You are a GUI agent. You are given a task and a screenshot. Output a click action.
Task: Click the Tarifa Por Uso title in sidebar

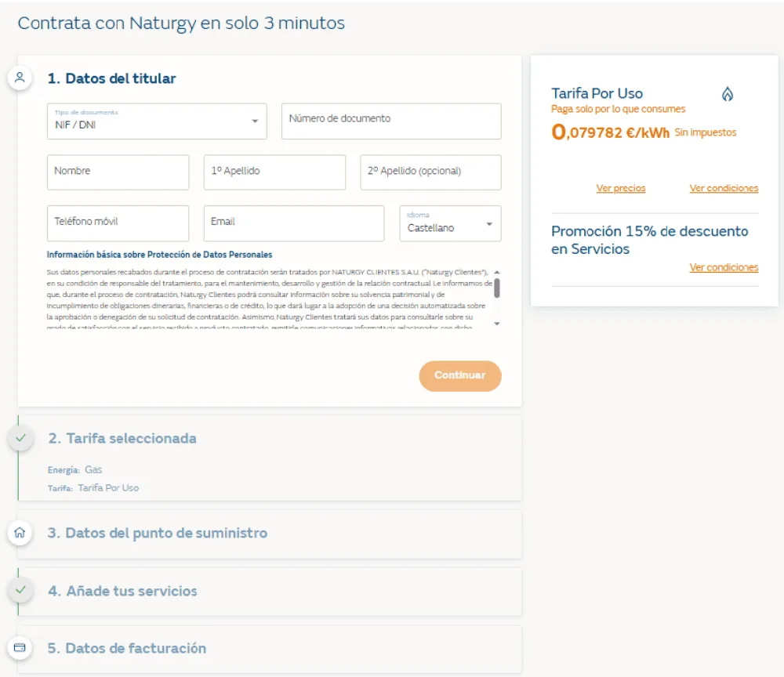click(x=597, y=93)
